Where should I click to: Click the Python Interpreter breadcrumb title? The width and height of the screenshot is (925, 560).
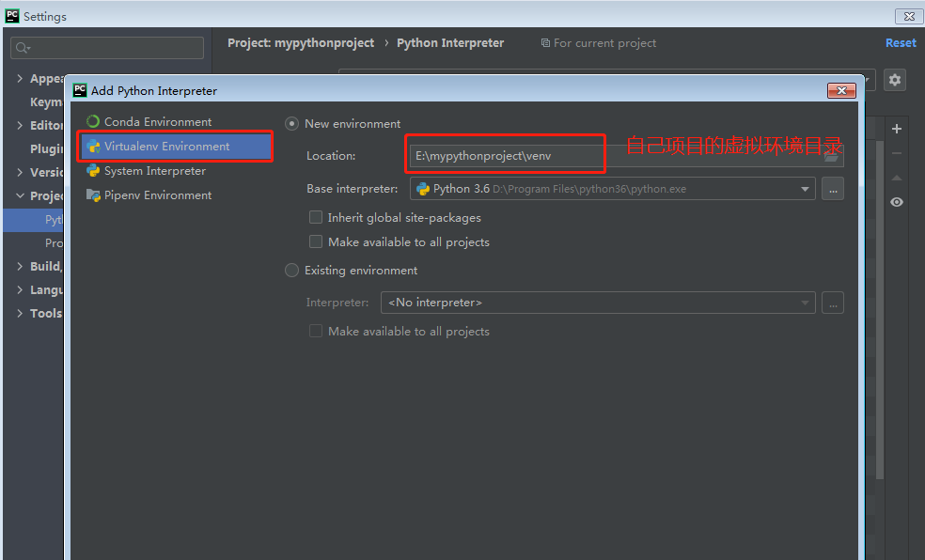[450, 43]
